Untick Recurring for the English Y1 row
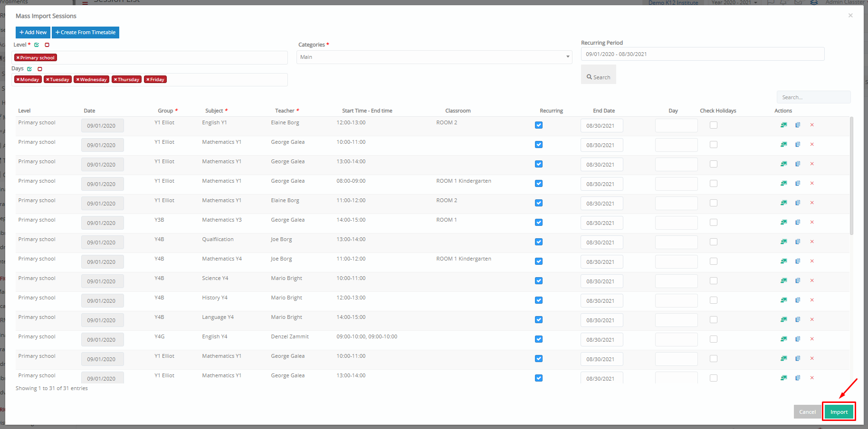Screen dimensions: 868x429 [539, 125]
